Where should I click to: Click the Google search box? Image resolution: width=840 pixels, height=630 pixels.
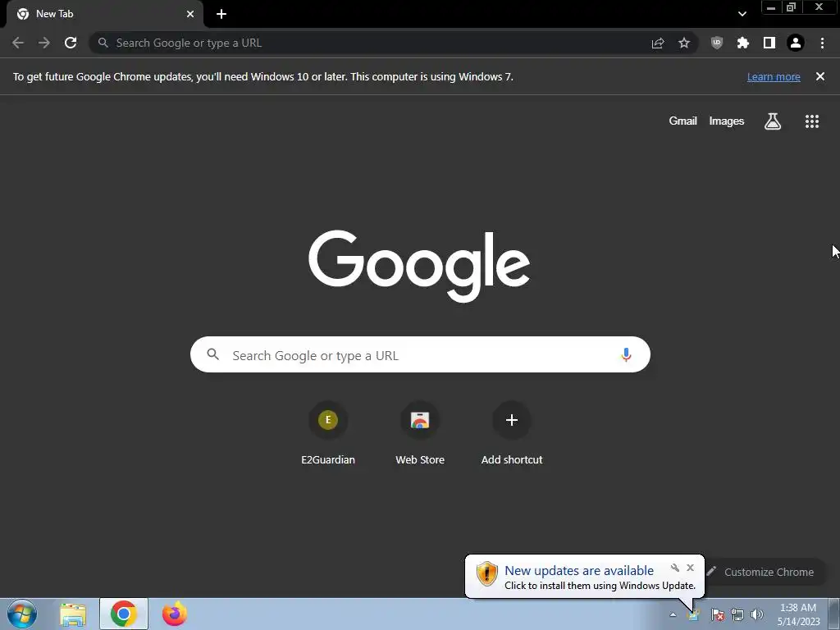[420, 354]
